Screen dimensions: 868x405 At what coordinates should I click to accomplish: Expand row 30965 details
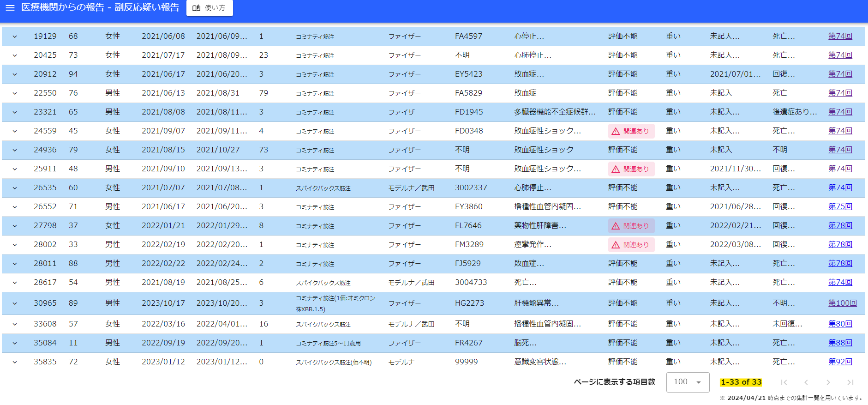(x=15, y=303)
